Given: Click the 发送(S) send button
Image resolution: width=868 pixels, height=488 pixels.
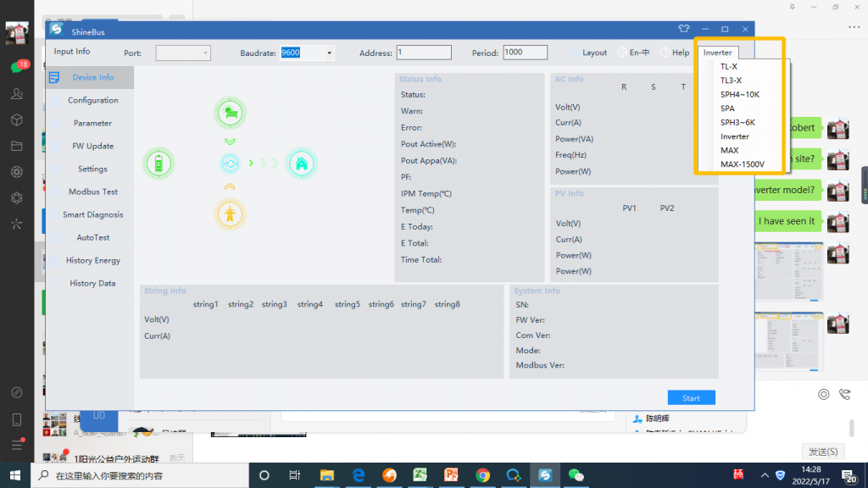Looking at the screenshot, I should click(x=822, y=452).
